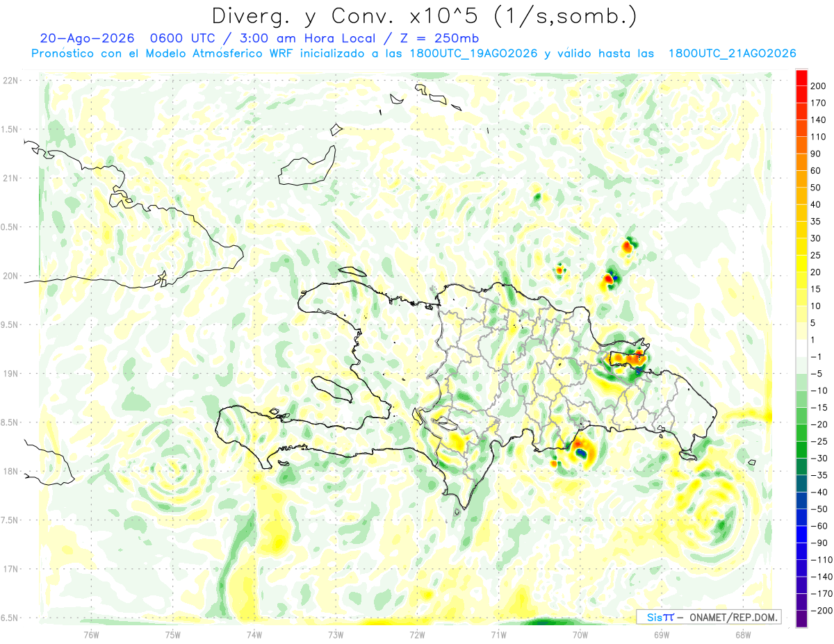Click the '75W' longitude label
The image size is (834, 644).
173,634
